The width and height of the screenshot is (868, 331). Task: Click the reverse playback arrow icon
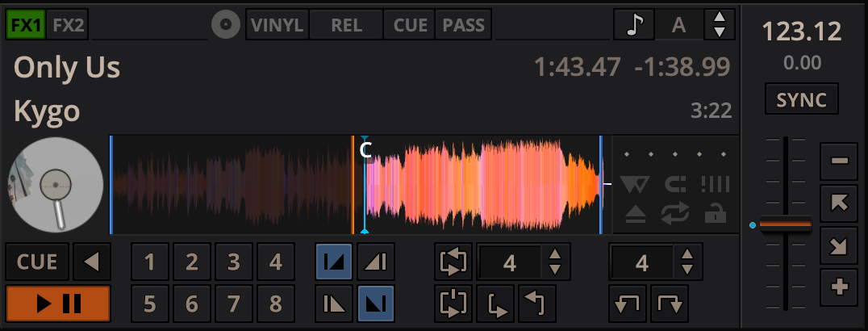pyautogui.click(x=92, y=262)
